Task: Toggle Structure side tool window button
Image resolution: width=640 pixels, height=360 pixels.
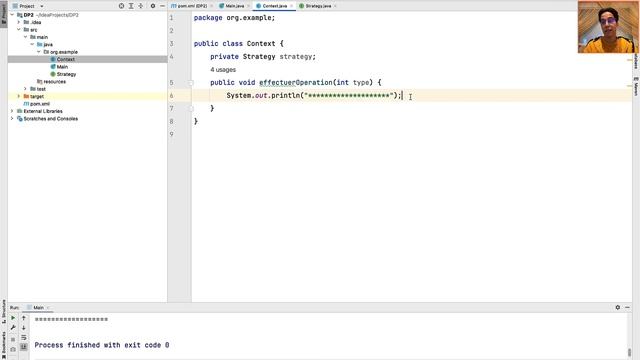Action: [4, 311]
